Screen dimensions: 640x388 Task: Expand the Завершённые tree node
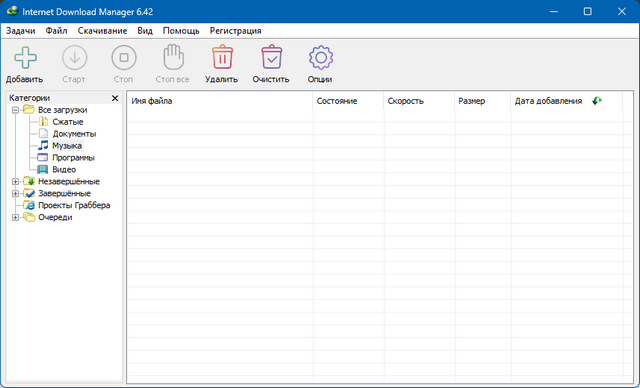[x=16, y=193]
